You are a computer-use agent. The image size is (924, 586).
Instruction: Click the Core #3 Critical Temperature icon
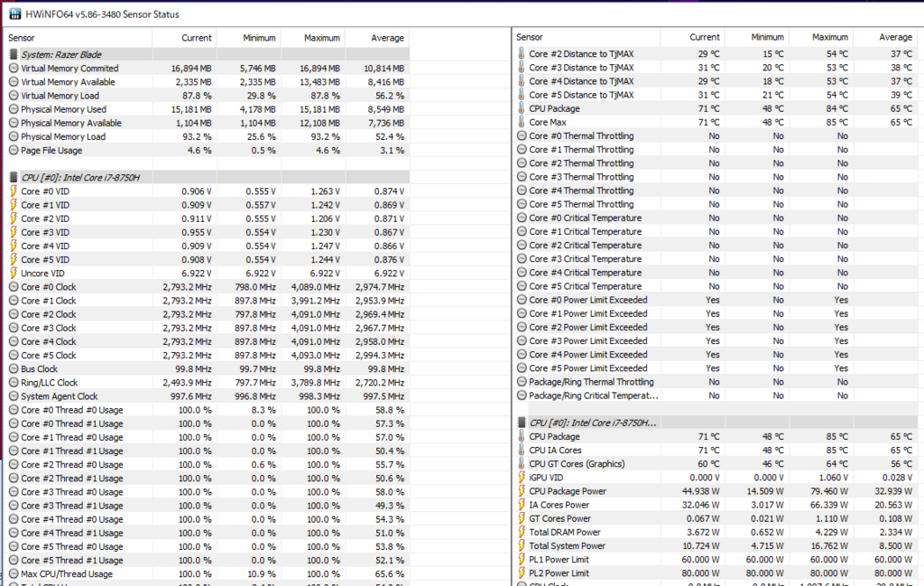pyautogui.click(x=522, y=258)
